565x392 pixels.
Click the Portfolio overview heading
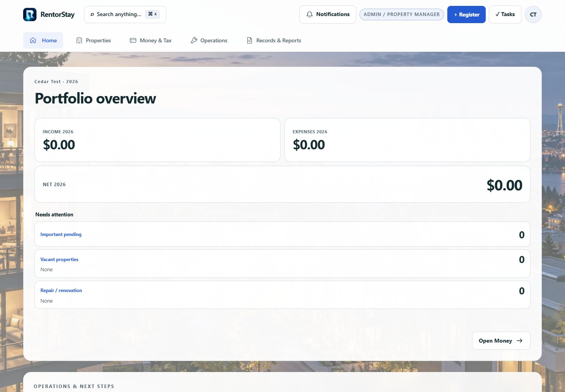95,98
